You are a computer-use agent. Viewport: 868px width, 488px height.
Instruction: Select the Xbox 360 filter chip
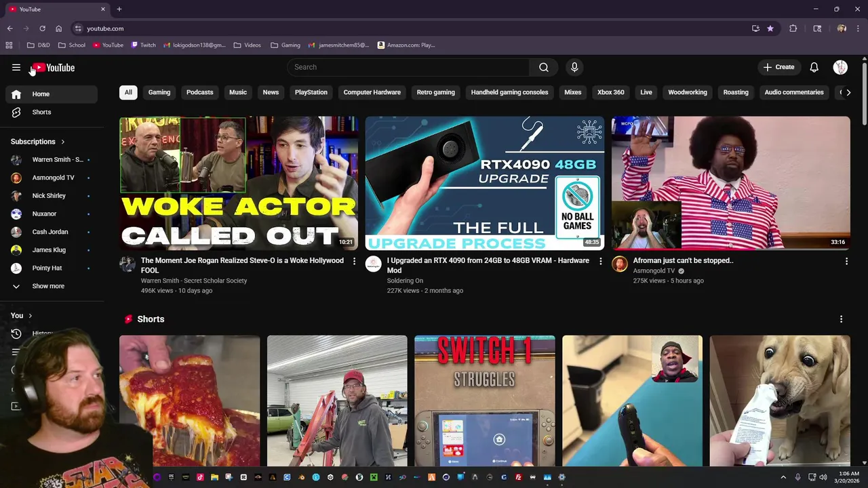610,92
